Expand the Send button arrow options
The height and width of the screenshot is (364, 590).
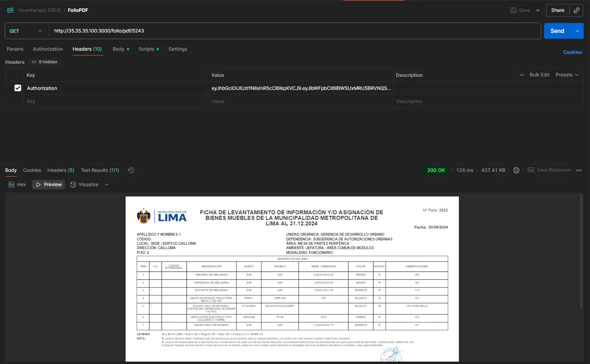(x=577, y=31)
